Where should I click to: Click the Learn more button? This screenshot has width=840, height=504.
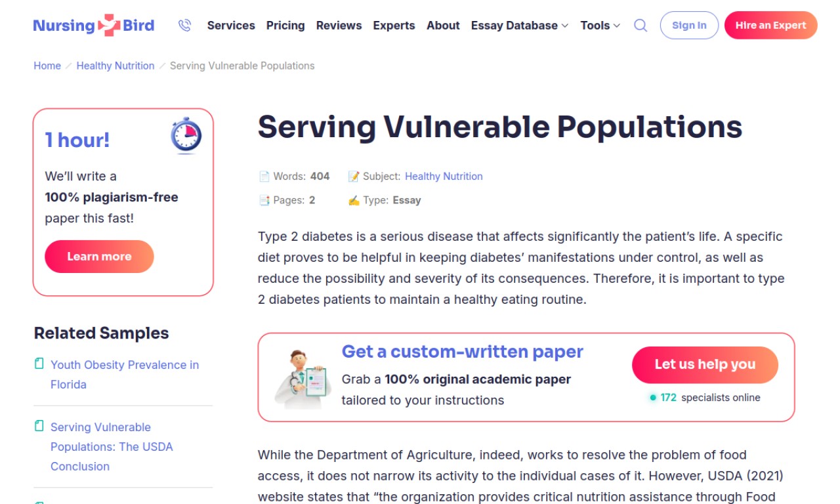pos(99,257)
